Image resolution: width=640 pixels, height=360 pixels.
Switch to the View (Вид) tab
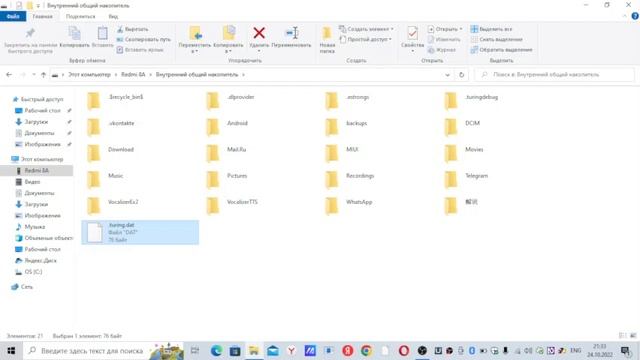coord(113,16)
